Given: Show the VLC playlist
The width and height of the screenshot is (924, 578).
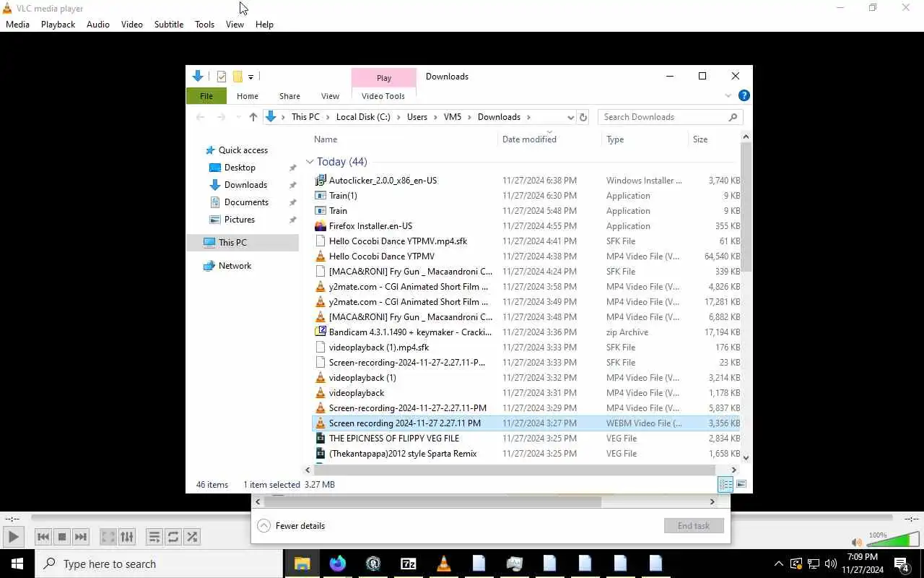Looking at the screenshot, I should click(x=154, y=537).
